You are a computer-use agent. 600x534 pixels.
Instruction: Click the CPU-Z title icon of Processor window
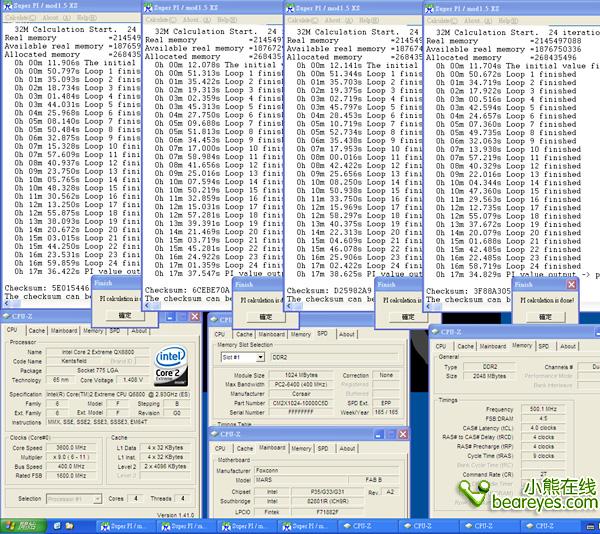click(7, 316)
